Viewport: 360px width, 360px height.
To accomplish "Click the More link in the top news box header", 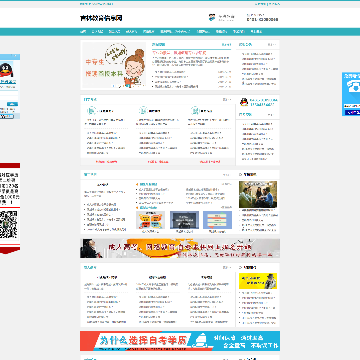I will [226, 44].
